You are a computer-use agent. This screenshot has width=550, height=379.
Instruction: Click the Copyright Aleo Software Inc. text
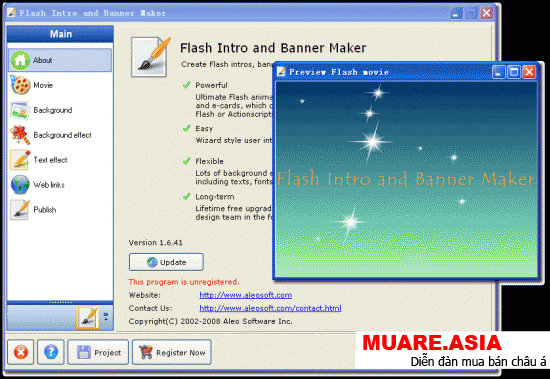(210, 321)
